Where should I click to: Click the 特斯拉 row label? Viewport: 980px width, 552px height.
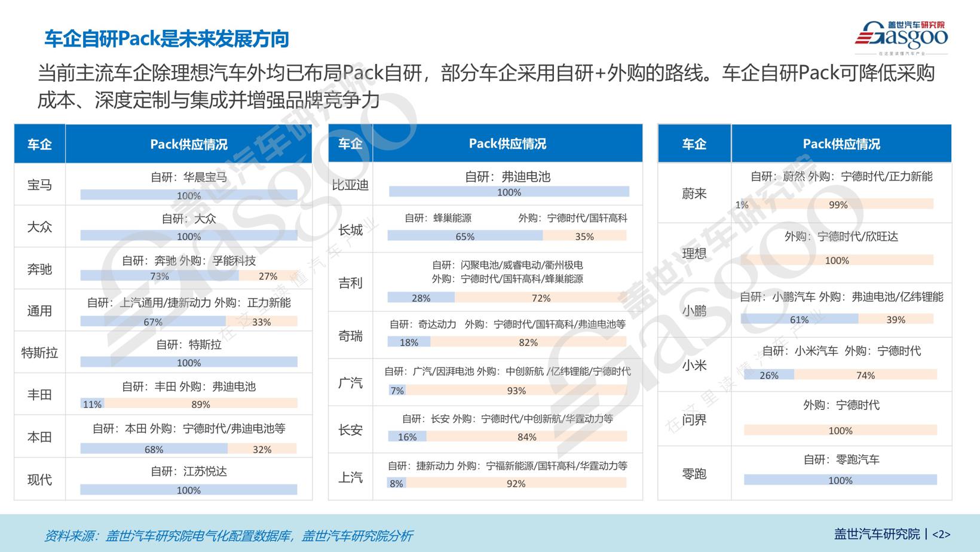39,352
